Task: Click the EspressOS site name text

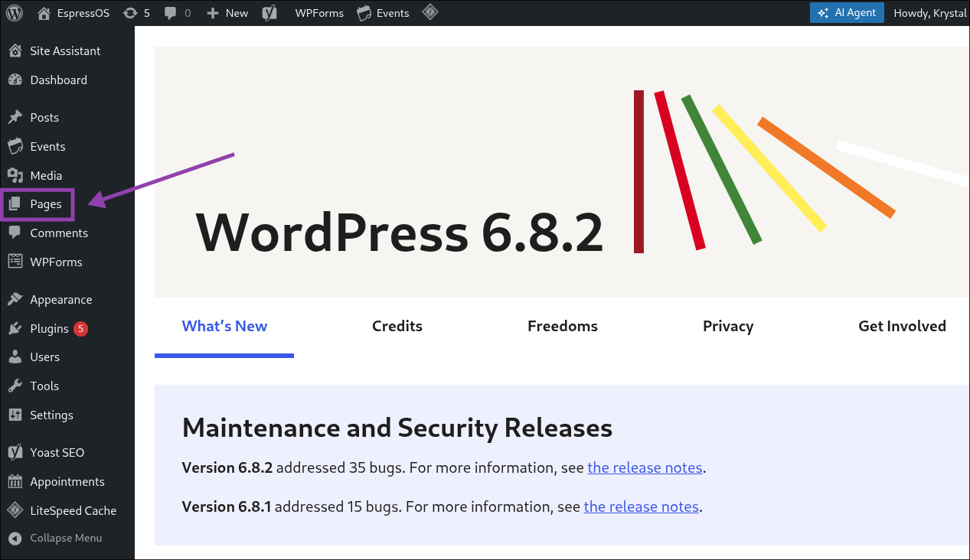Action: pos(83,13)
